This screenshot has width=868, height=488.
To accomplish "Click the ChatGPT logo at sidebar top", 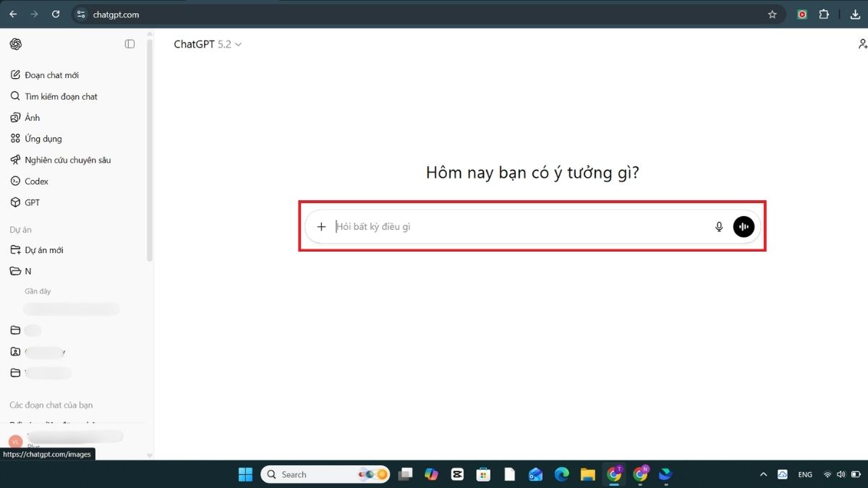I will point(15,43).
